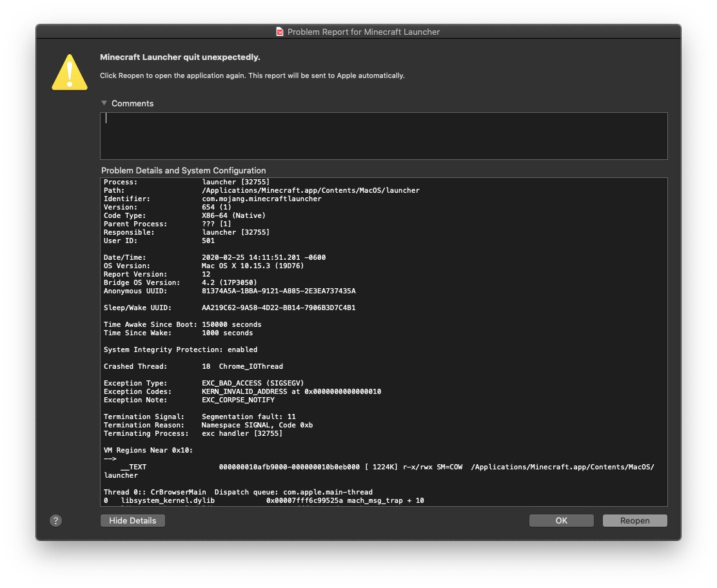Click 'VM Regions Near 0x10:' line
The image size is (717, 588).
tap(148, 451)
